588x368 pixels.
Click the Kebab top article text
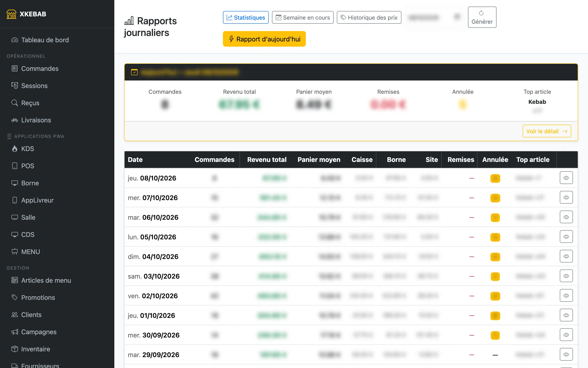537,102
